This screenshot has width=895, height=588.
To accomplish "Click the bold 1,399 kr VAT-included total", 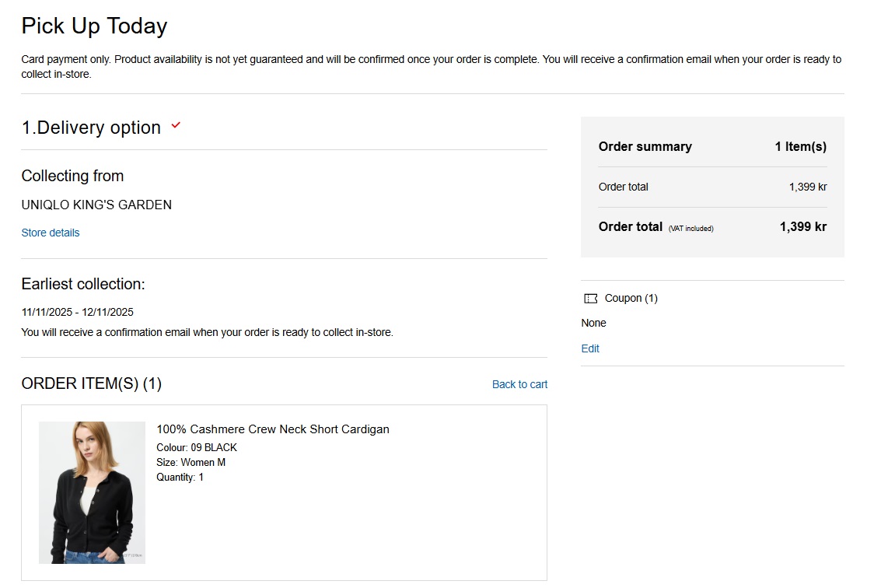I will (802, 227).
